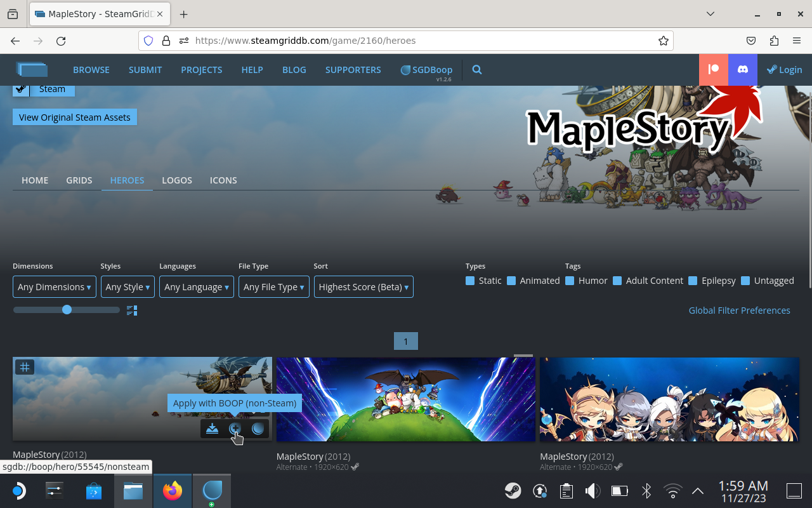812x508 pixels.
Task: List all tabs with the chevron
Action: pos(710,14)
